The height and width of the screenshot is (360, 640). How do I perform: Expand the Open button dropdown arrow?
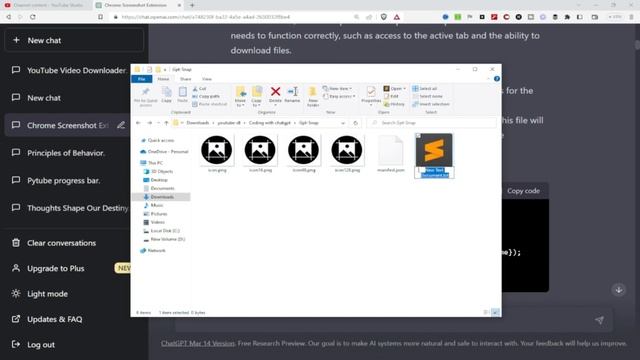(404, 89)
